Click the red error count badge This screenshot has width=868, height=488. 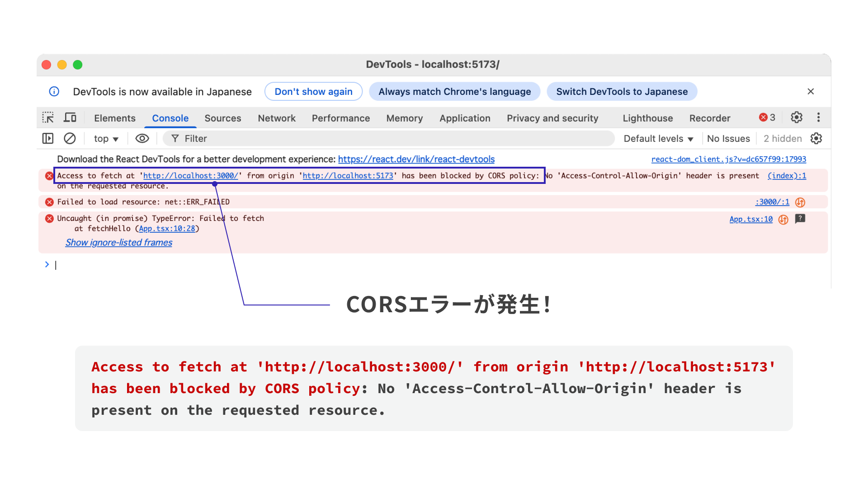[767, 117]
